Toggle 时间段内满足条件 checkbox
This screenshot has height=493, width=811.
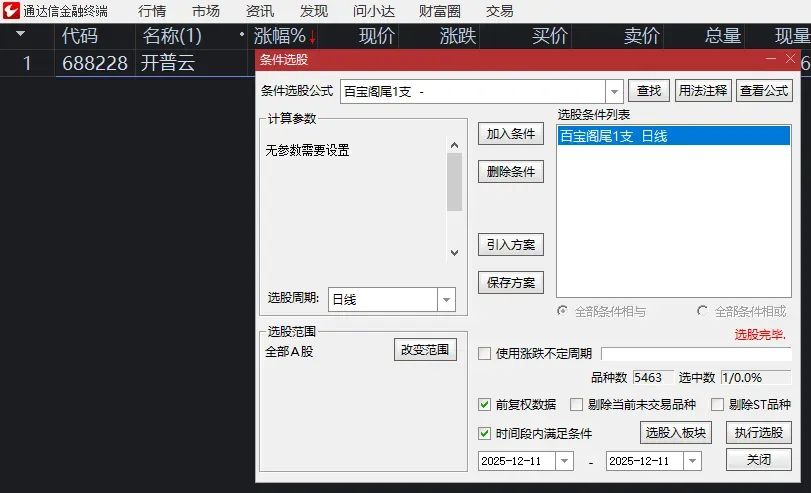point(485,433)
